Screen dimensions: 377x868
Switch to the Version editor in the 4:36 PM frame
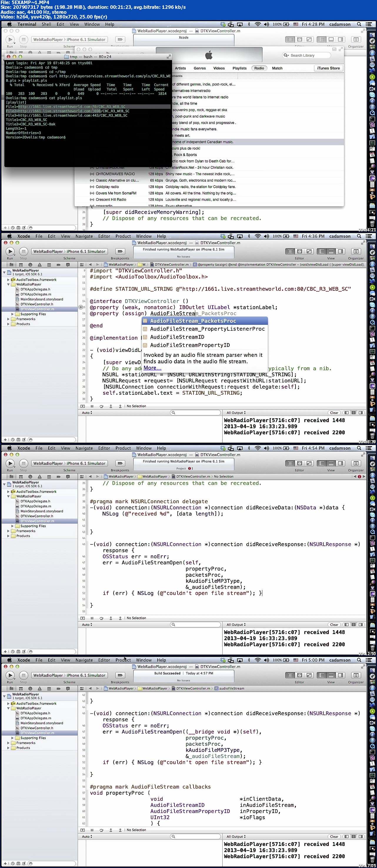[x=309, y=251]
